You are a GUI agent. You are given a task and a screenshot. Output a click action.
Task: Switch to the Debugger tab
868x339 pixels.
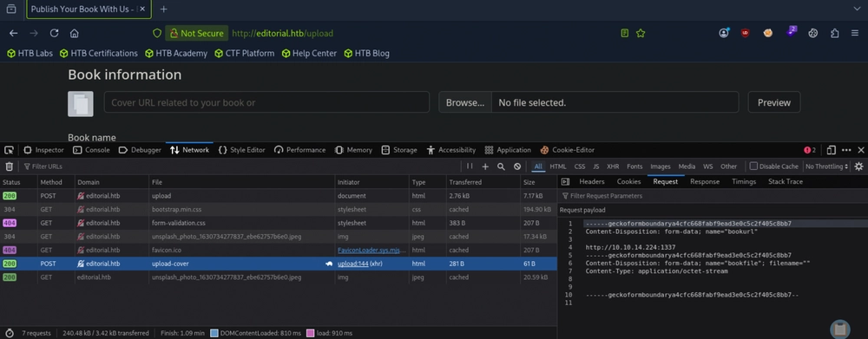click(140, 150)
